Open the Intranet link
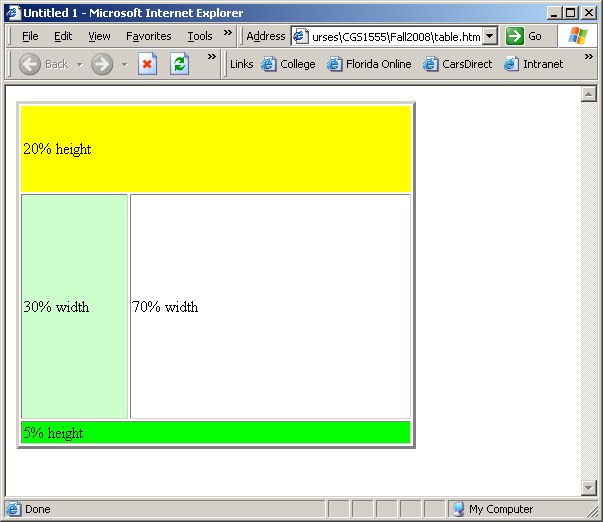Screen dimensions: 603x522 (x=533, y=64)
